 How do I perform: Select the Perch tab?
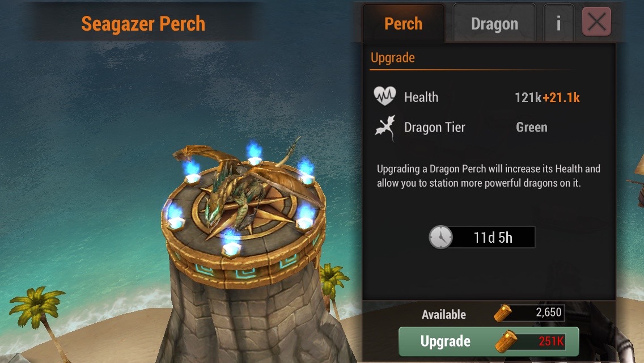point(403,23)
